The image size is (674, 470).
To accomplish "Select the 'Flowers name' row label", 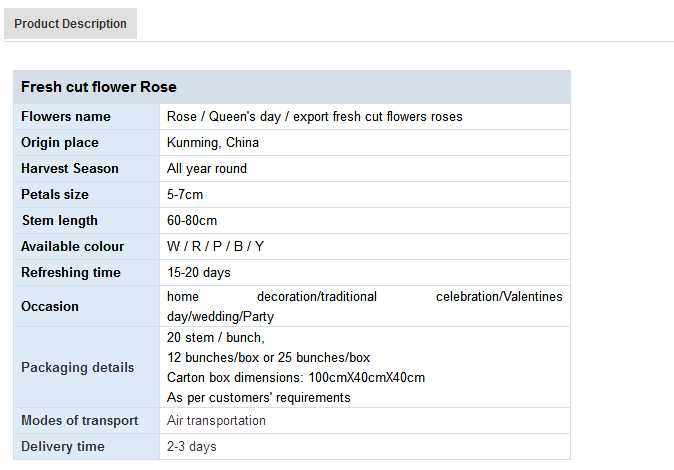I will pyautogui.click(x=66, y=117).
